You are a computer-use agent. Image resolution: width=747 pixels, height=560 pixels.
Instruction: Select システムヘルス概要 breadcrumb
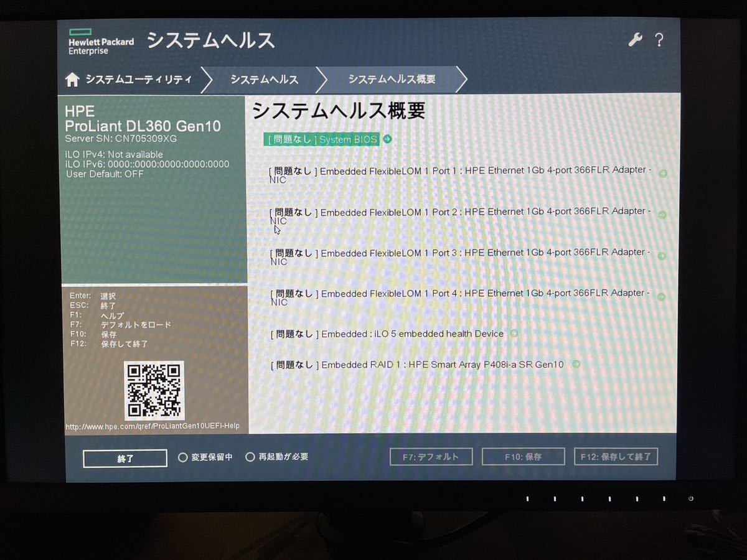pyautogui.click(x=392, y=79)
